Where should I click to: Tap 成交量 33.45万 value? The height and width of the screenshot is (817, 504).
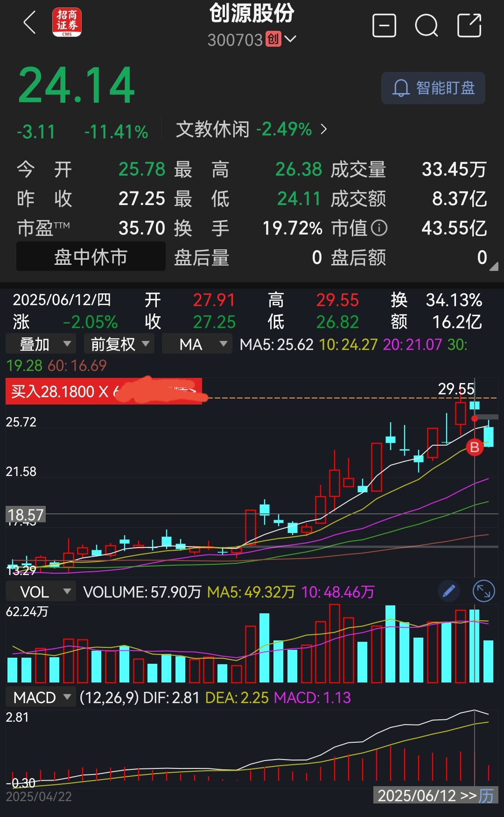point(454,169)
